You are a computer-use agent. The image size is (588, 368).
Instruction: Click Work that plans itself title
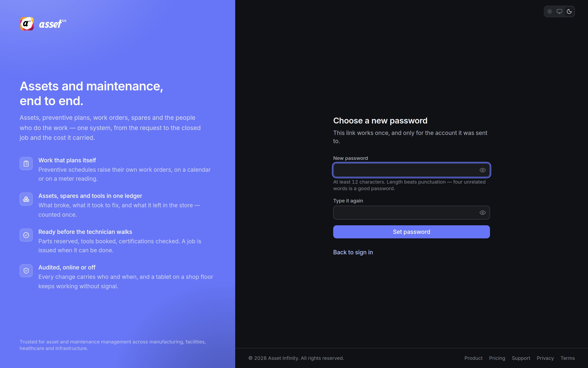pyautogui.click(x=67, y=160)
